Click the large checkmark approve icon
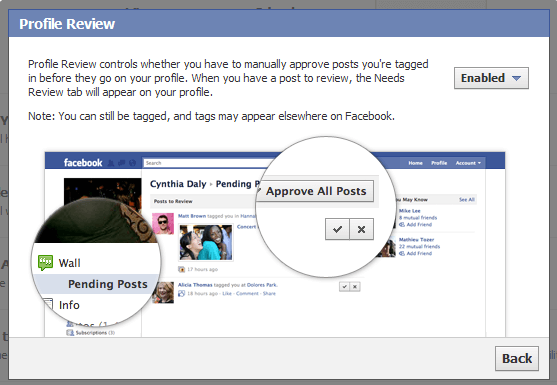Screen dimensions: 557x385 (x=337, y=229)
